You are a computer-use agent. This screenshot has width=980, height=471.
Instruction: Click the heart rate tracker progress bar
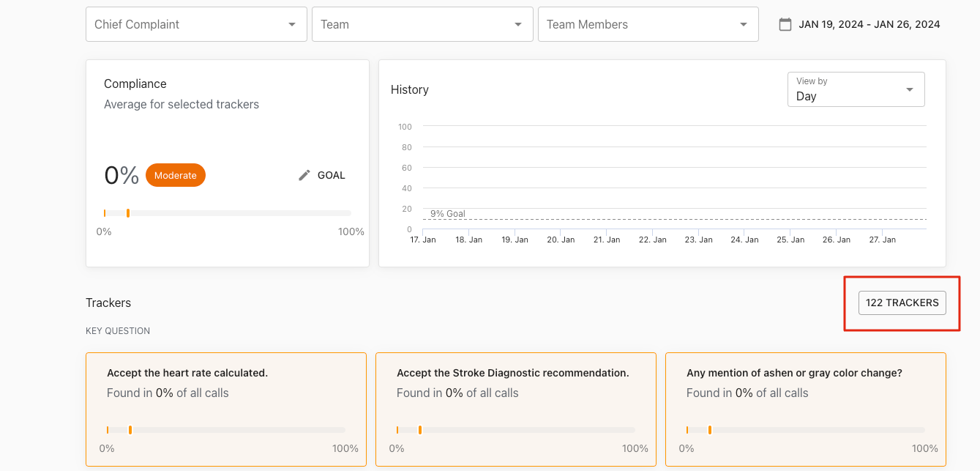click(x=225, y=430)
